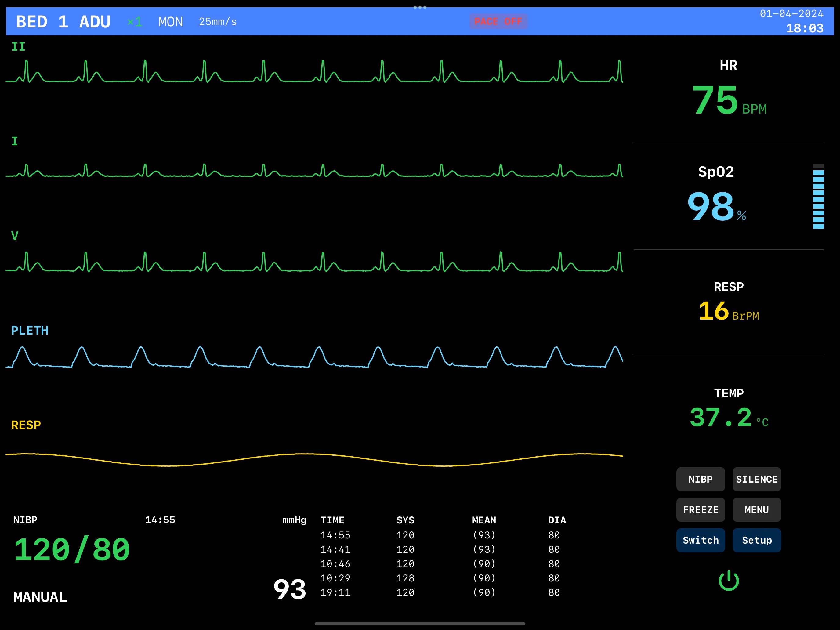Viewport: 840px width, 630px height.
Task: Click the SpO2 parameter heading
Action: pyautogui.click(x=716, y=172)
